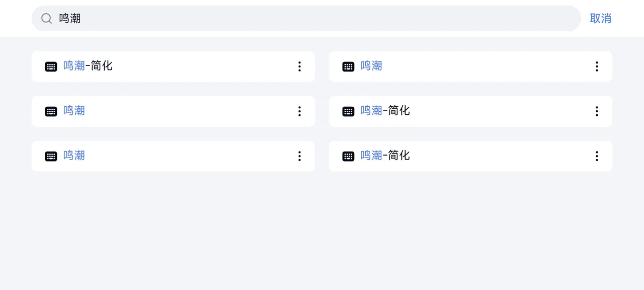This screenshot has width=644, height=290.
Task: Click keyboard icon of bottom-left 鸣潮 result
Action: pyautogui.click(x=51, y=156)
